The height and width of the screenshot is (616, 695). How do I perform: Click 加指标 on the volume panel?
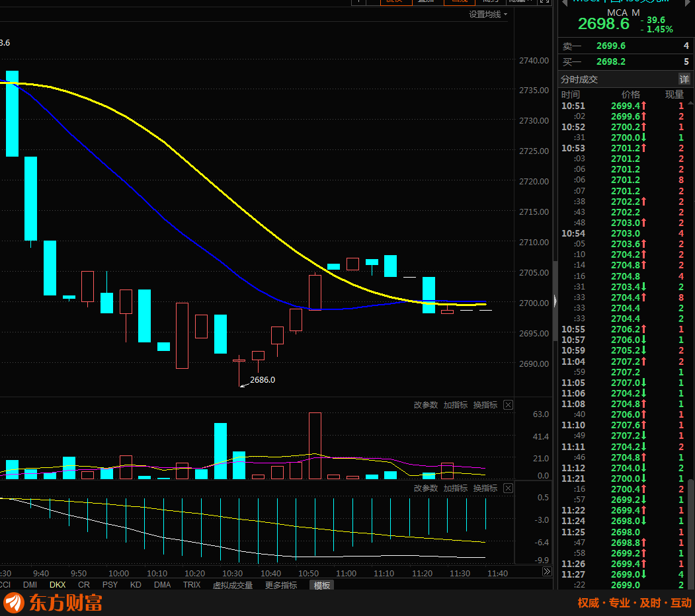[455, 405]
